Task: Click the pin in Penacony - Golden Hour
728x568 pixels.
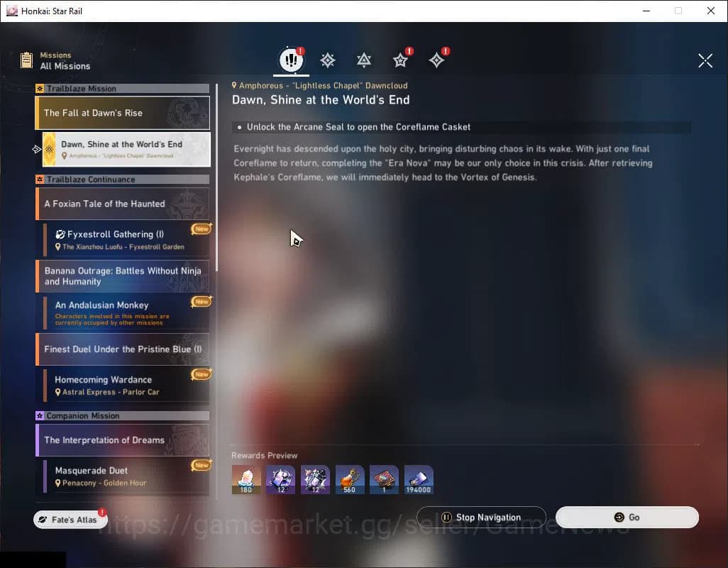Action: point(58,483)
